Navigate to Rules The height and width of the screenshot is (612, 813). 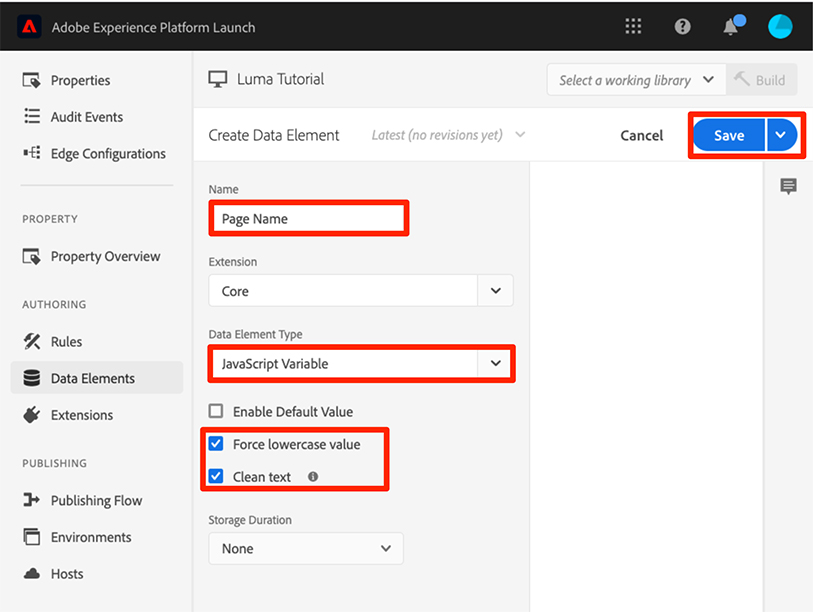click(x=66, y=341)
